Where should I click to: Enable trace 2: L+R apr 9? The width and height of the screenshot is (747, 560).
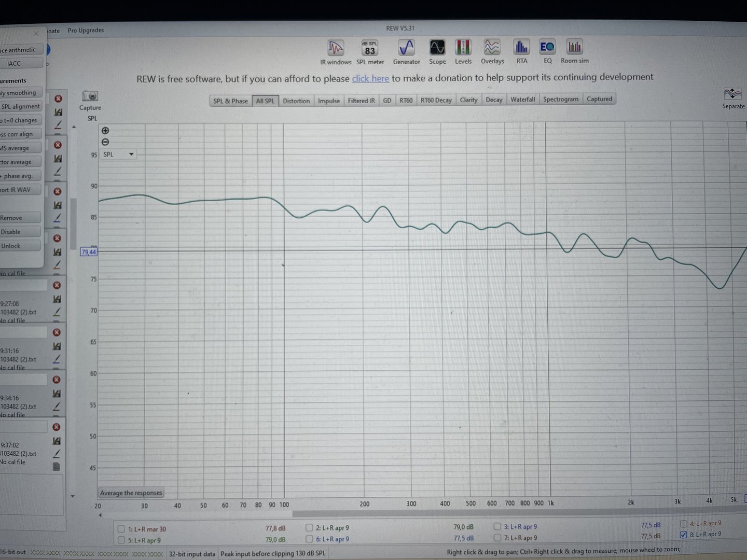(x=309, y=527)
